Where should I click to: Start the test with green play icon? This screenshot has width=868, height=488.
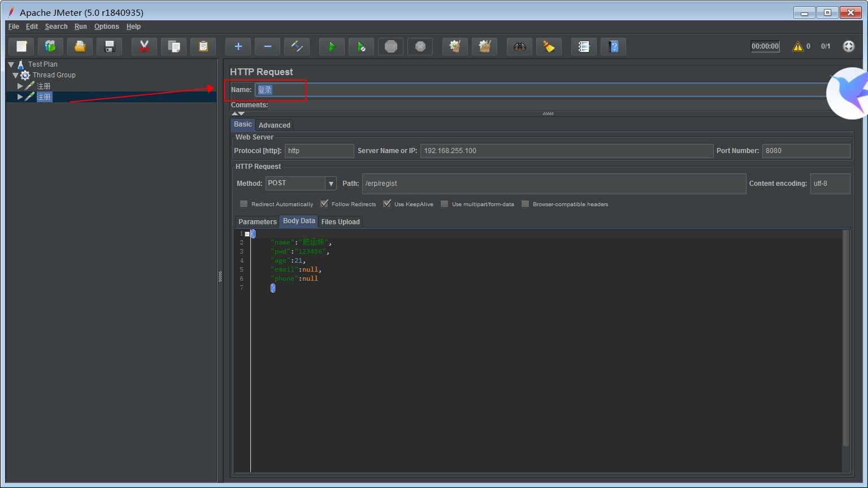(332, 46)
